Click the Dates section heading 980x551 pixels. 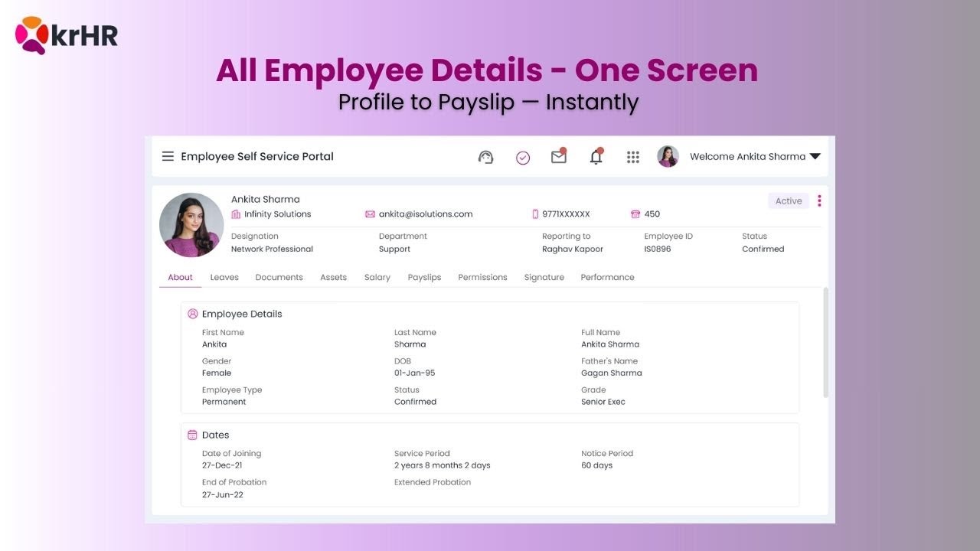(x=216, y=435)
